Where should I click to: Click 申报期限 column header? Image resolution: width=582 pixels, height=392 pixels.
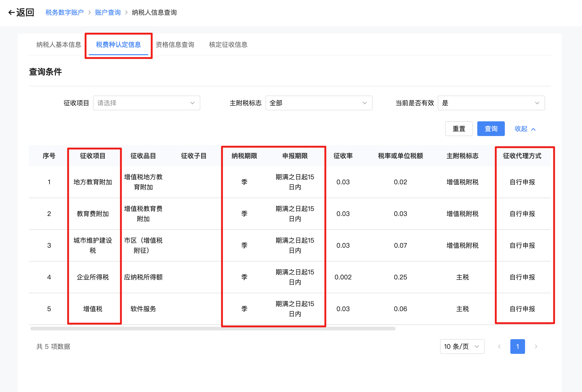(x=295, y=156)
